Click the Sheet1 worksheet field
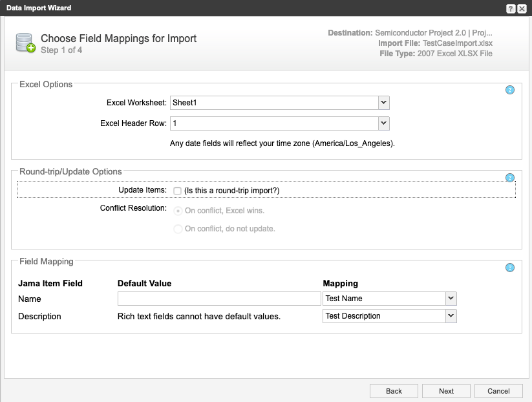The width and height of the screenshot is (532, 402). coord(273,103)
